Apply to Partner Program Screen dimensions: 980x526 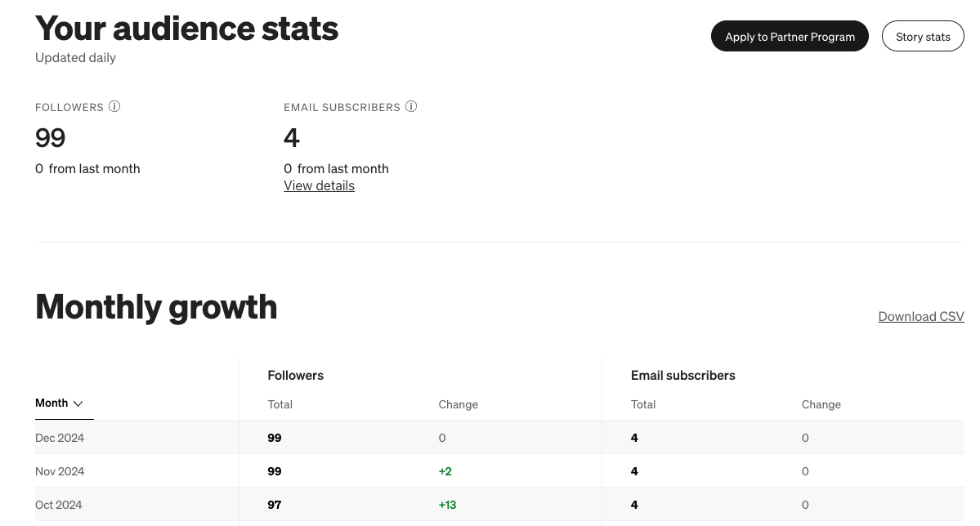click(x=790, y=36)
